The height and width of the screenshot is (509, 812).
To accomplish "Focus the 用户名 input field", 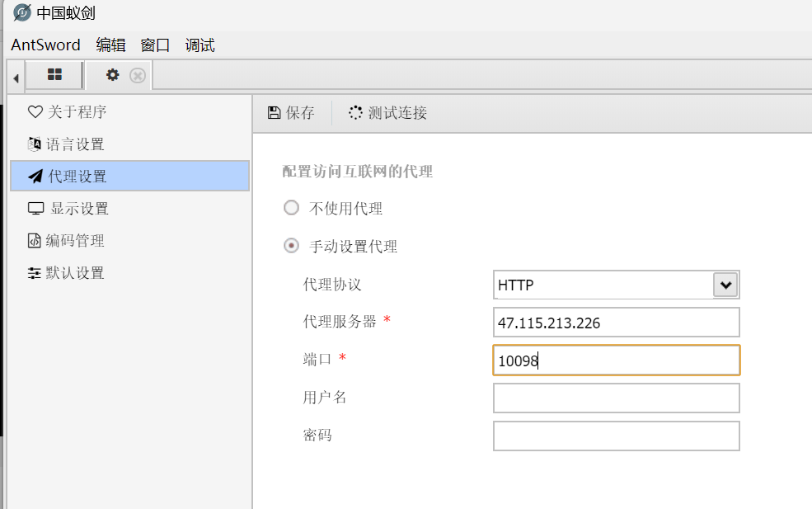I will (617, 398).
